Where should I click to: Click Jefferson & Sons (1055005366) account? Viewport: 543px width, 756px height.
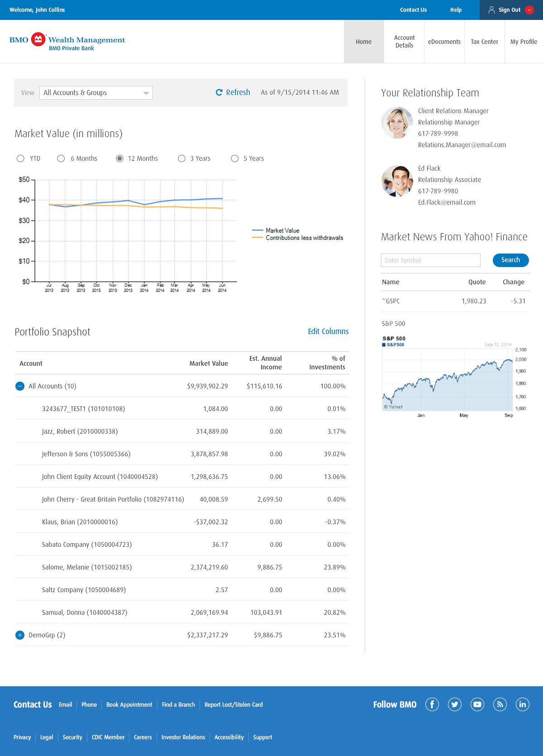pos(86,454)
